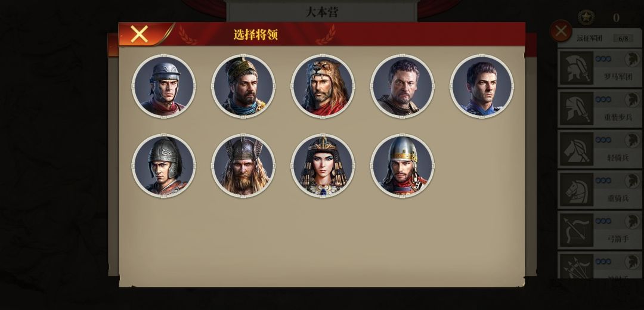Pick the bareheaded grey-bearded general portrait
644x310 pixels.
point(402,86)
